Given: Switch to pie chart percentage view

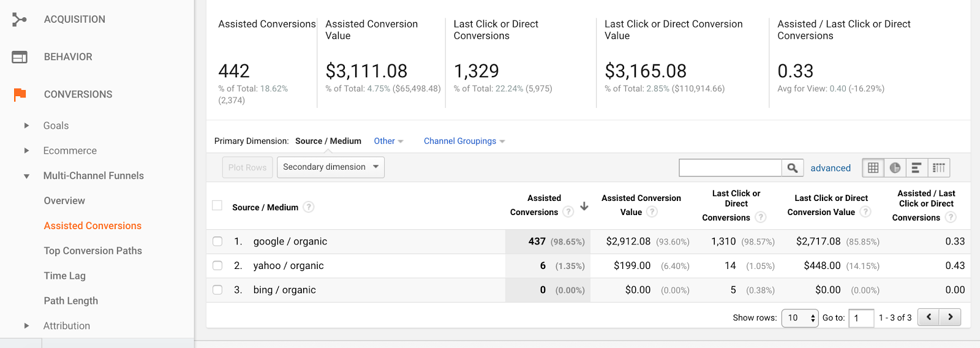Looking at the screenshot, I should (x=895, y=168).
